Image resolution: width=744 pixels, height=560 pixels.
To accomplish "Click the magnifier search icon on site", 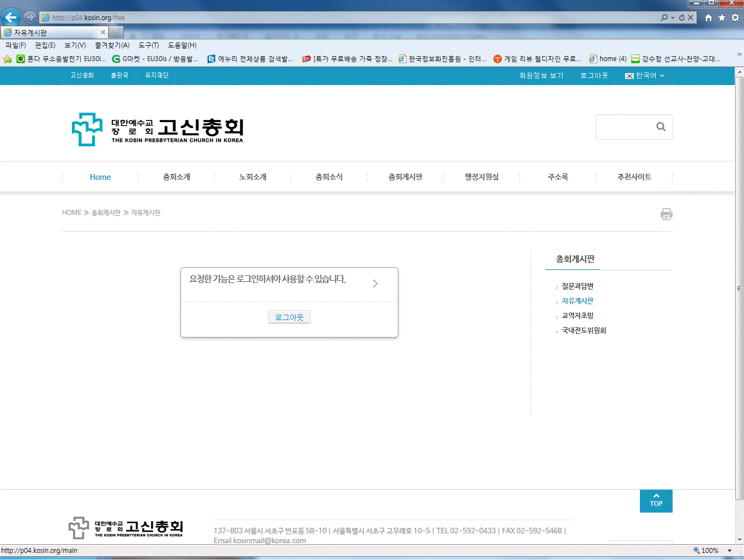I will click(x=661, y=127).
